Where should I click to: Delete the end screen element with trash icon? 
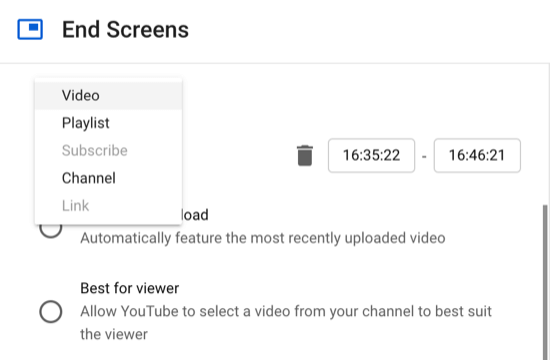pyautogui.click(x=304, y=155)
